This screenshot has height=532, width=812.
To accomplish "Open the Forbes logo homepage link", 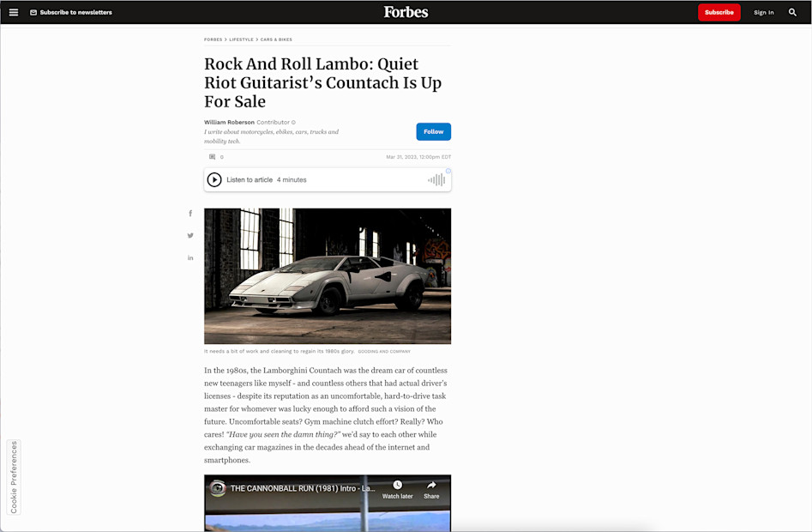I will click(406, 12).
